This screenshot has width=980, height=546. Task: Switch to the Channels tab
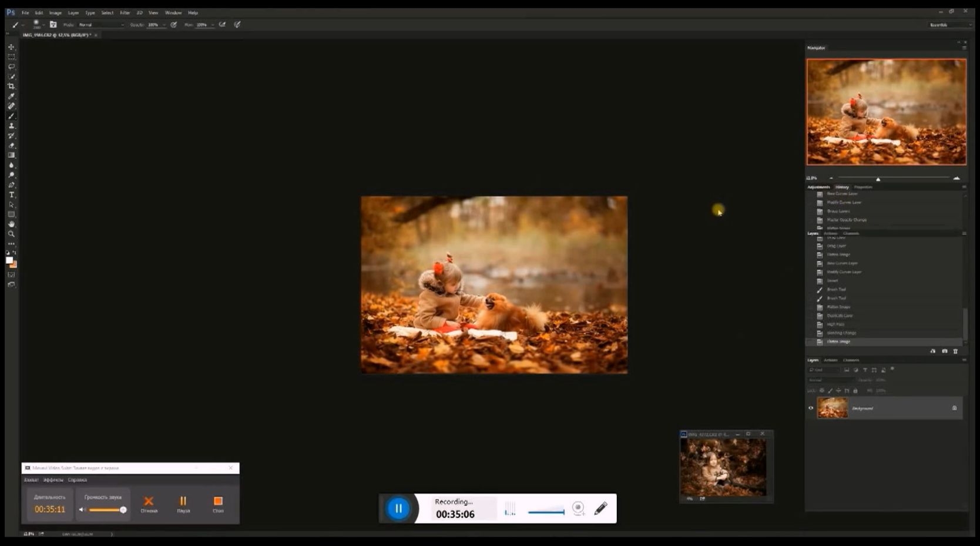coord(851,360)
